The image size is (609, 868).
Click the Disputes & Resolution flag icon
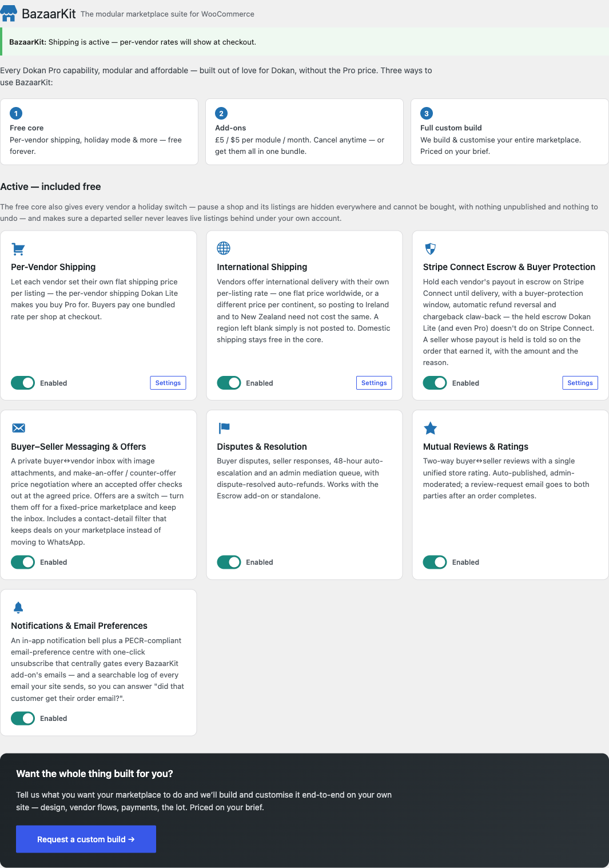click(224, 428)
